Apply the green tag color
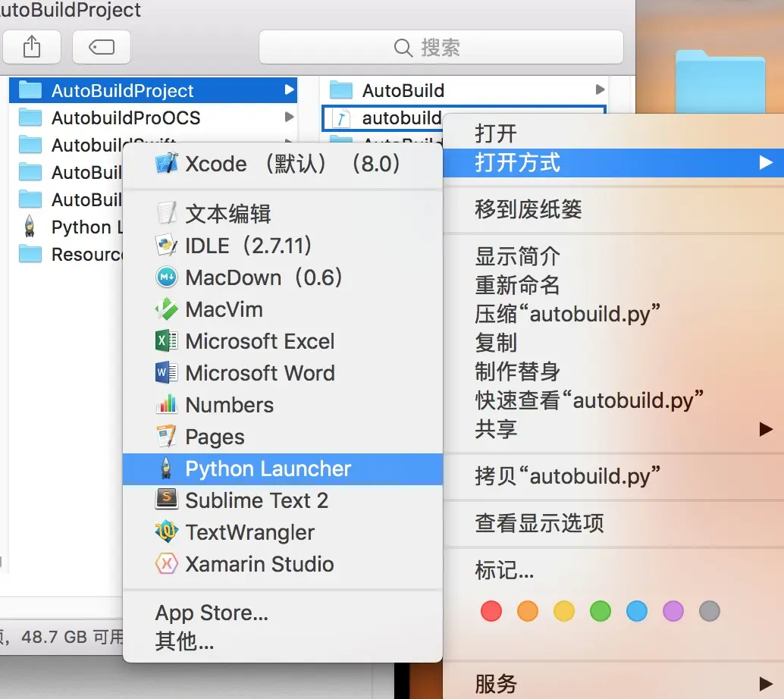This screenshot has width=784, height=699. pyautogui.click(x=601, y=611)
